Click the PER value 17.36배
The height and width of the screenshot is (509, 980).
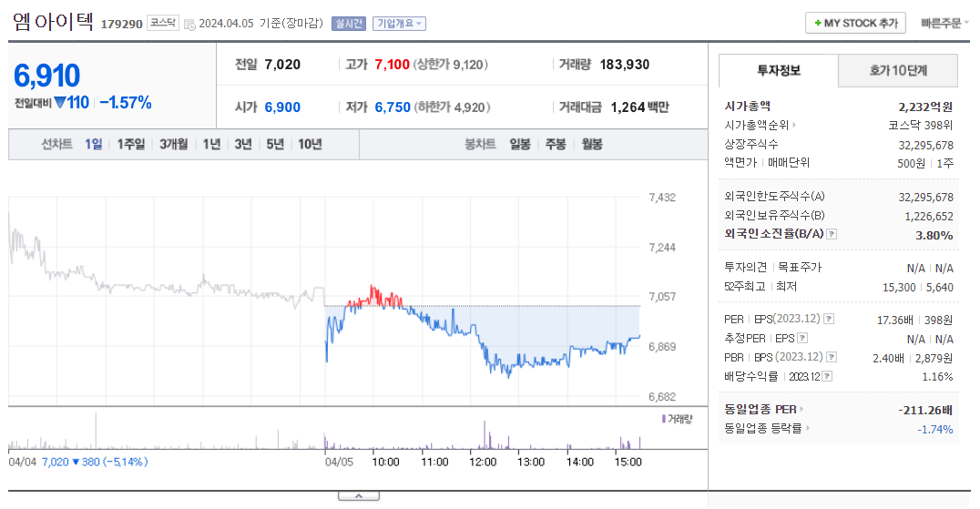895,321
